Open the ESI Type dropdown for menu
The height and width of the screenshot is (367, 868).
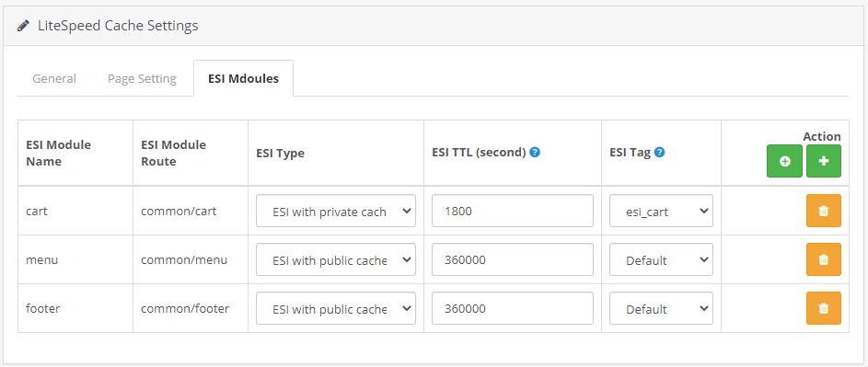336,259
